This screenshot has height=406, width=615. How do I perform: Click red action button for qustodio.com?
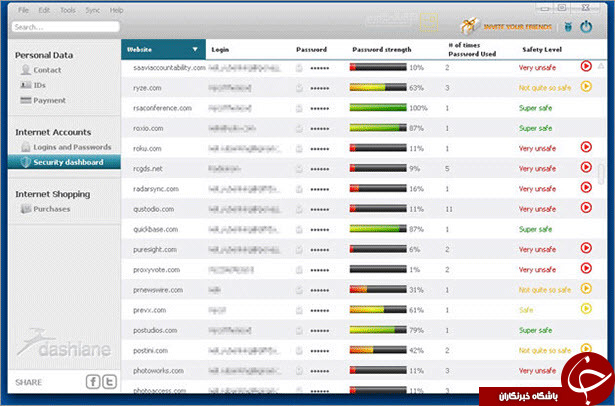pyautogui.click(x=586, y=207)
